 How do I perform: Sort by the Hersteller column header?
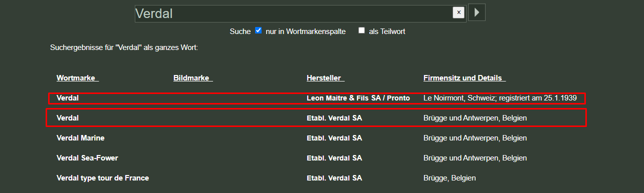coord(325,78)
